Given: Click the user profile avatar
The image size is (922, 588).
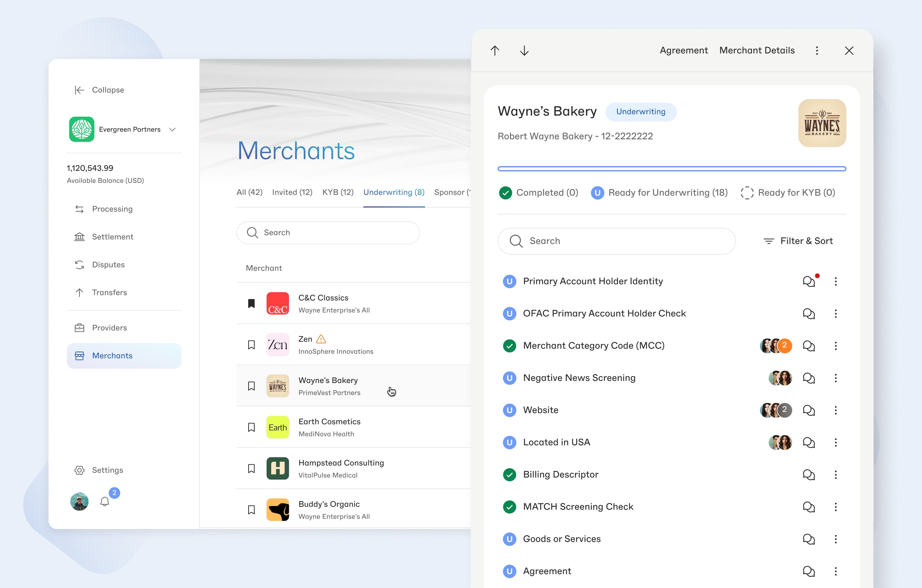Looking at the screenshot, I should click(79, 501).
